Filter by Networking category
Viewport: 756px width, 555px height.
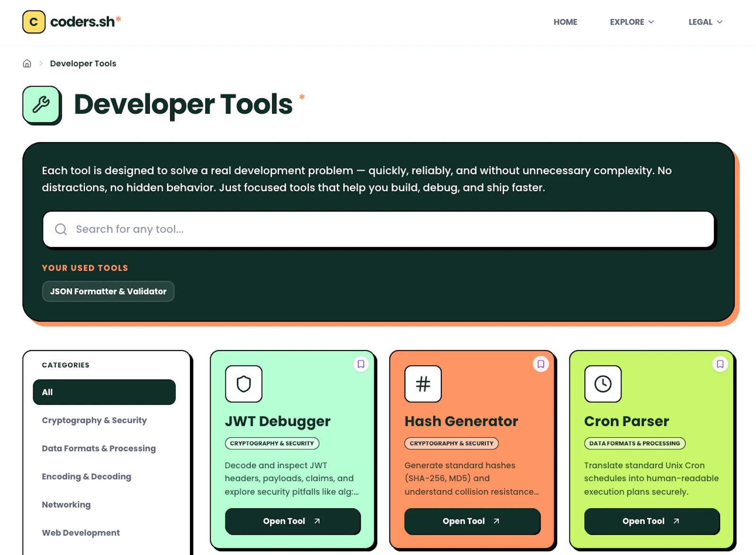[x=66, y=504]
